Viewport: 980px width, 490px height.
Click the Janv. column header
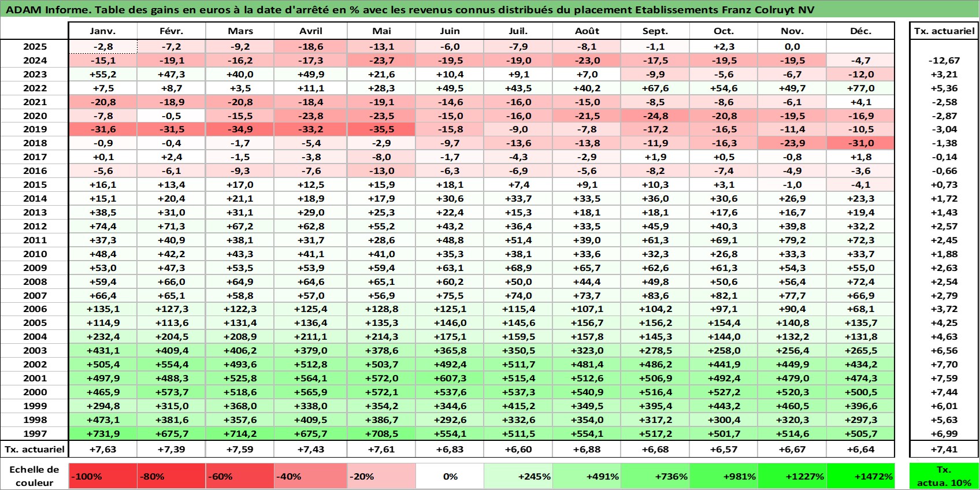click(103, 31)
